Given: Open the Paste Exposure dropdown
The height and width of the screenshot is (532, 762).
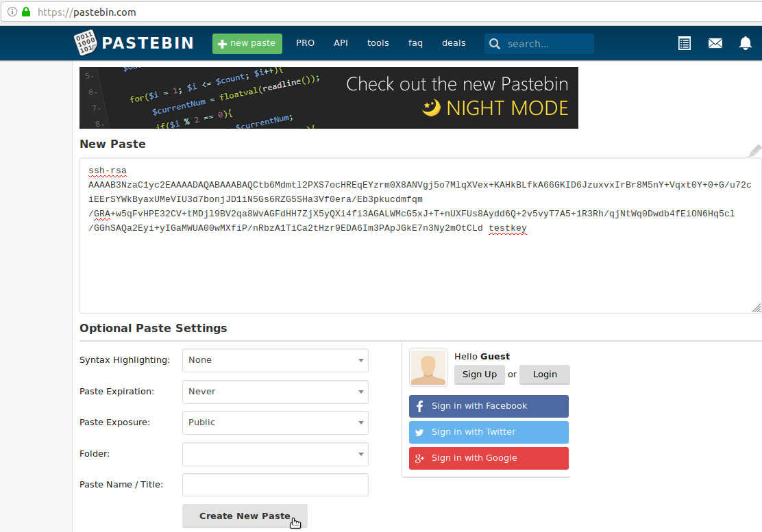Looking at the screenshot, I should (x=275, y=422).
